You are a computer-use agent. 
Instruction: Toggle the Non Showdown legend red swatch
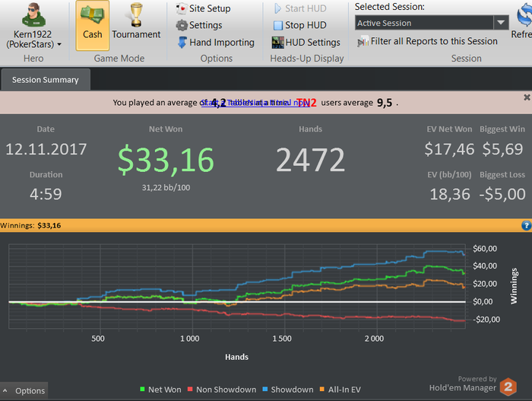[190, 389]
